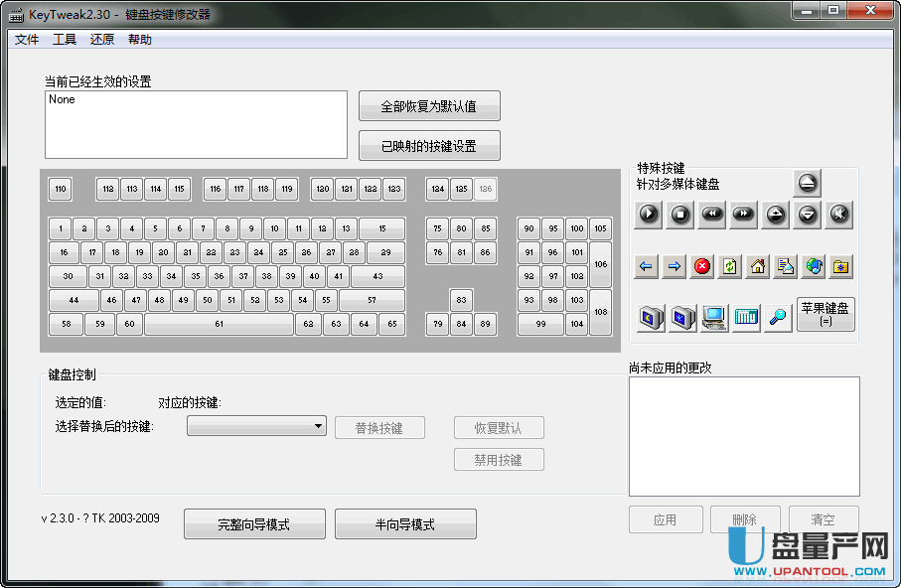The width and height of the screenshot is (901, 588).
Task: Expand the 选择替换后的按键 dropdown
Action: pos(256,426)
